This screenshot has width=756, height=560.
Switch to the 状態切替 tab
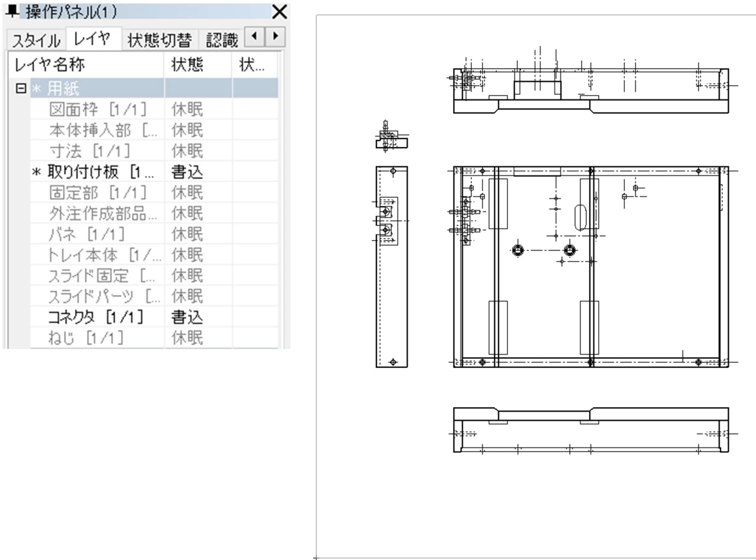[x=159, y=40]
